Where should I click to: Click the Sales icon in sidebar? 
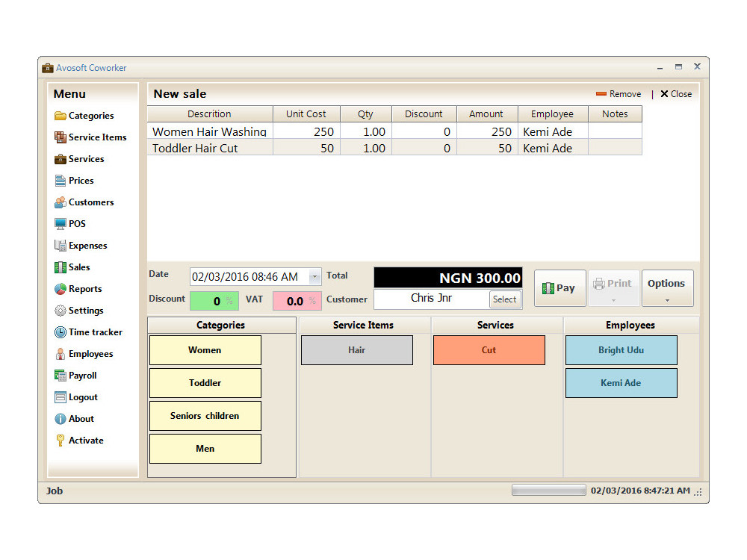[60, 267]
